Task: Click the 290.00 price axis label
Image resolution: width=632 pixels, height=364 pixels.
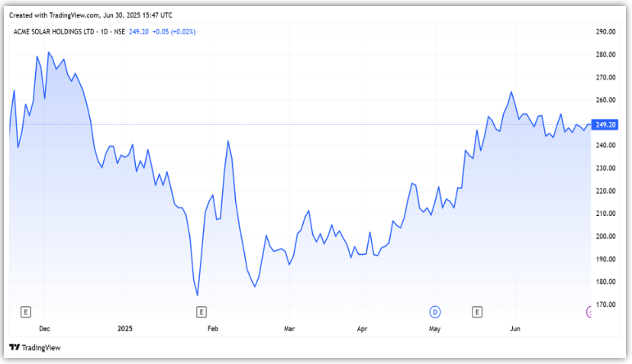Action: 605,32
